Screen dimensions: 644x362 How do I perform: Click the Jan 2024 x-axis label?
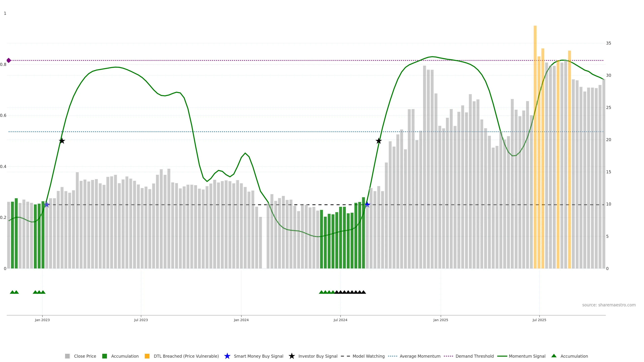click(x=241, y=320)
